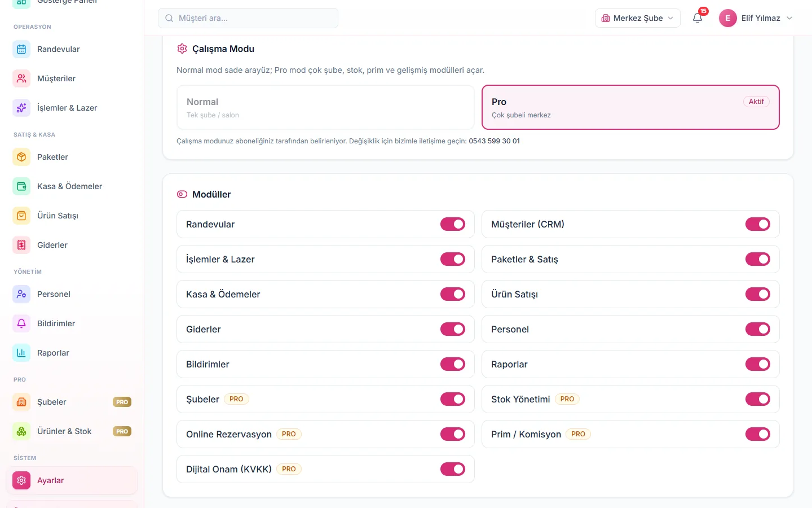Click the chevron next to Elif Yılmaz

click(789, 18)
